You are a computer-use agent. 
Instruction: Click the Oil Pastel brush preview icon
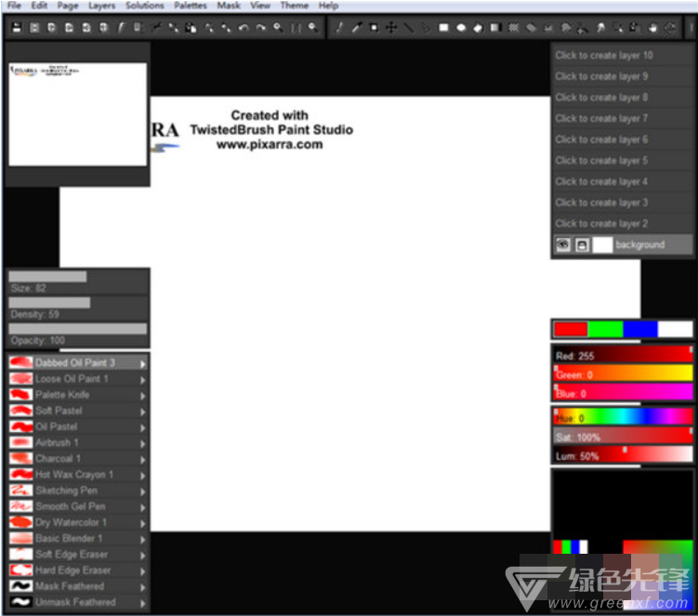click(x=21, y=426)
